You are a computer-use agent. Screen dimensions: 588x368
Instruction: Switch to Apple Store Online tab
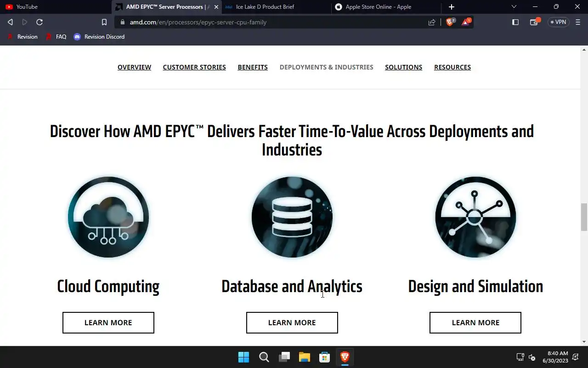(x=386, y=7)
